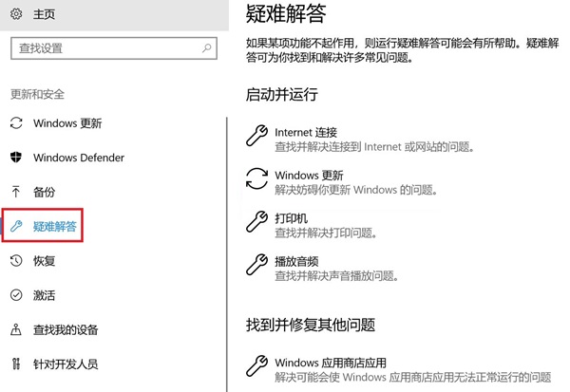Click the 恢复 history clock icon

coord(16,260)
